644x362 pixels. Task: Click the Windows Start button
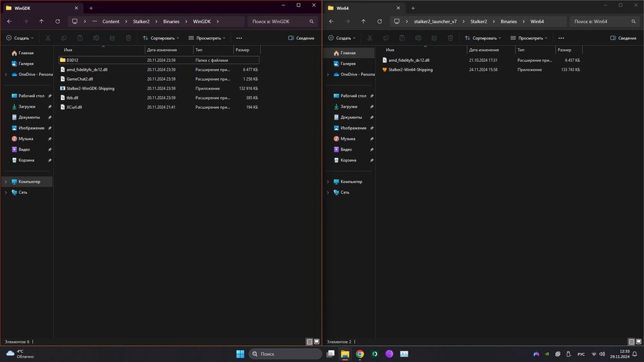(x=240, y=354)
